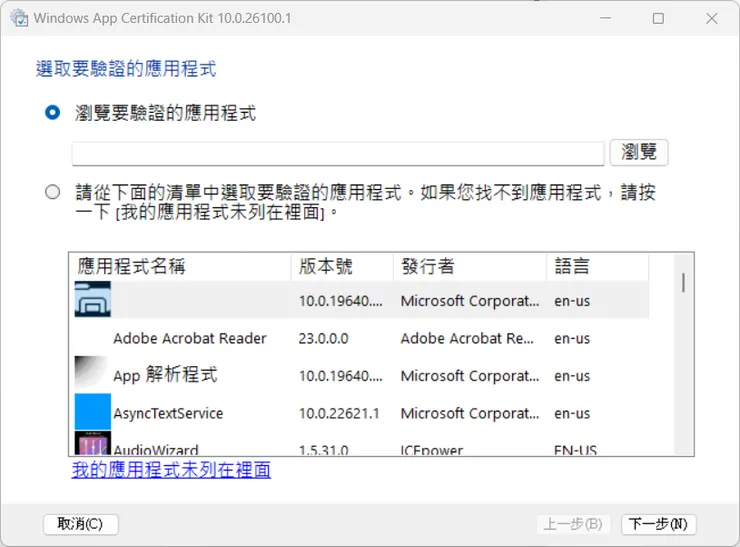Open 我的應用程式未列在裡面 link

(171, 470)
